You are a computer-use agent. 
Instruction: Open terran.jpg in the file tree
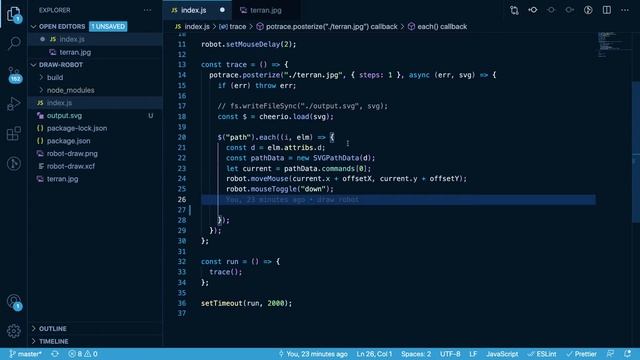tap(96, 179)
